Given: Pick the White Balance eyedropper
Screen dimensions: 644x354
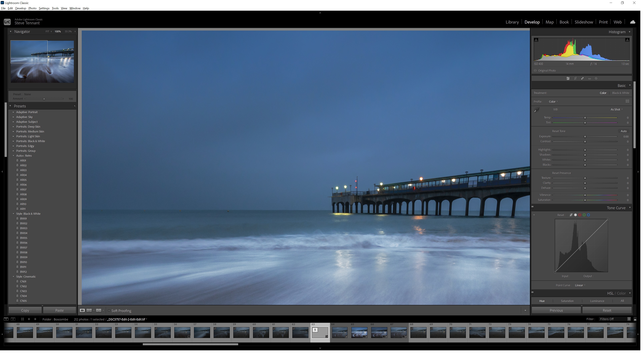Looking at the screenshot, I should point(537,109).
